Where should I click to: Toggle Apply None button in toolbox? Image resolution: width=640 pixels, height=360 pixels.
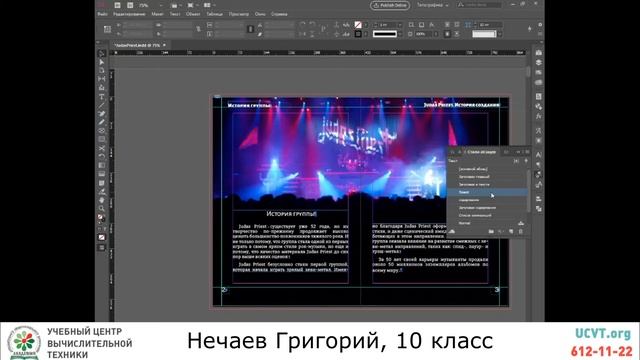[102, 237]
